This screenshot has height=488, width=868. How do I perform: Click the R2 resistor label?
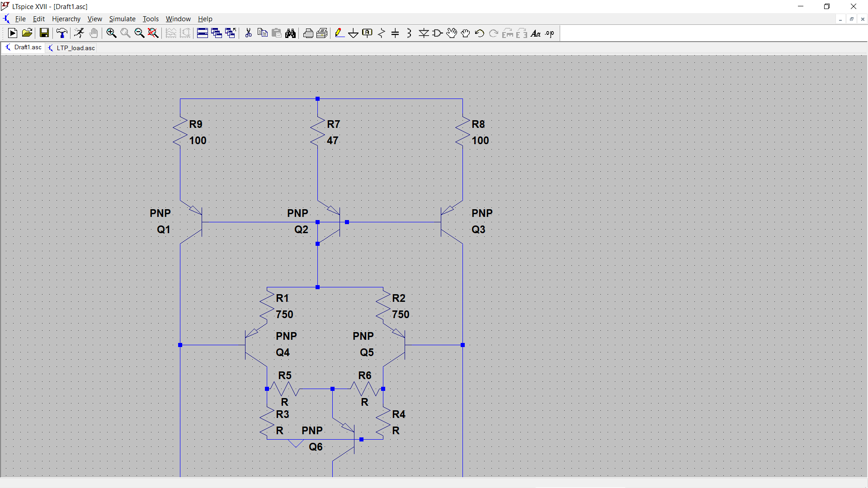pos(399,298)
